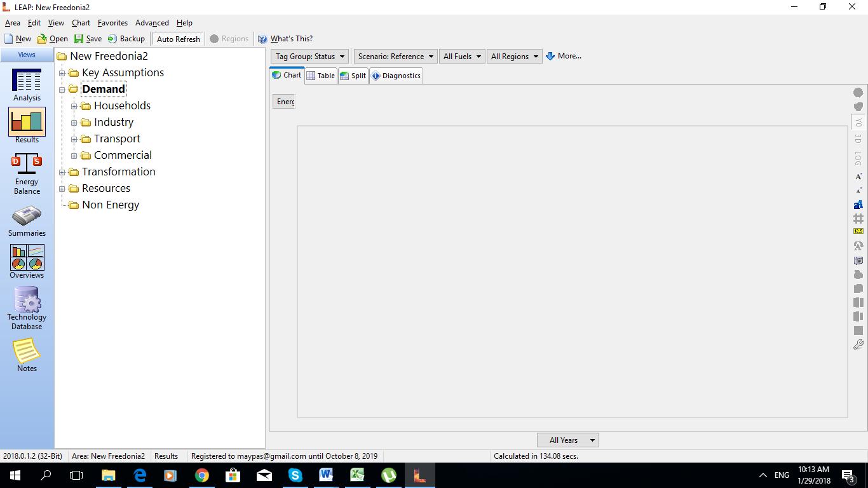Toggle the LOG scale option
The width and height of the screenshot is (868, 488).
[858, 157]
